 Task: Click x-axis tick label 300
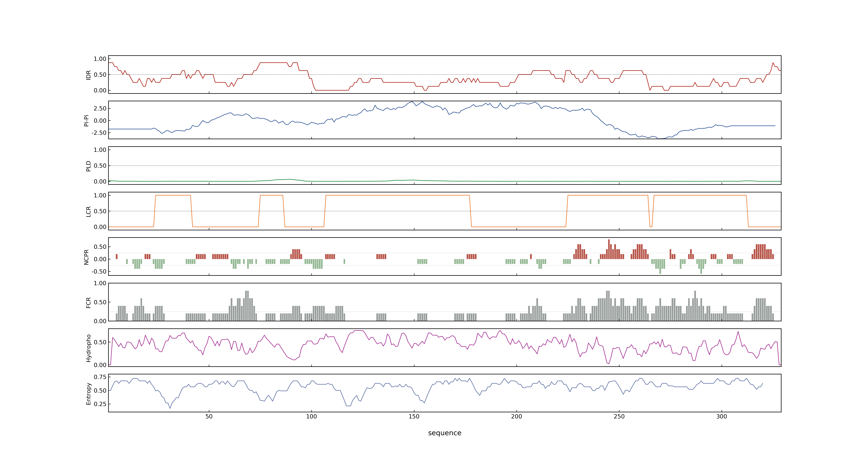(721, 416)
